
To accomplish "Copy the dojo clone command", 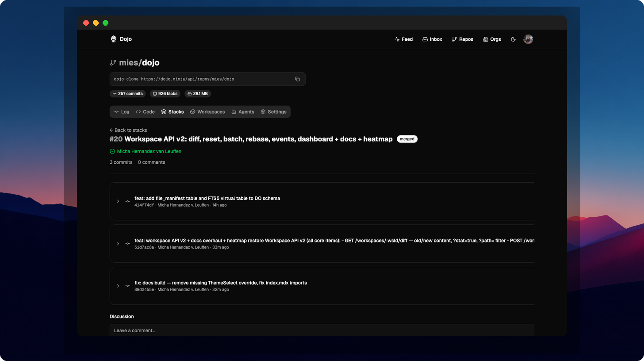I will coord(297,79).
